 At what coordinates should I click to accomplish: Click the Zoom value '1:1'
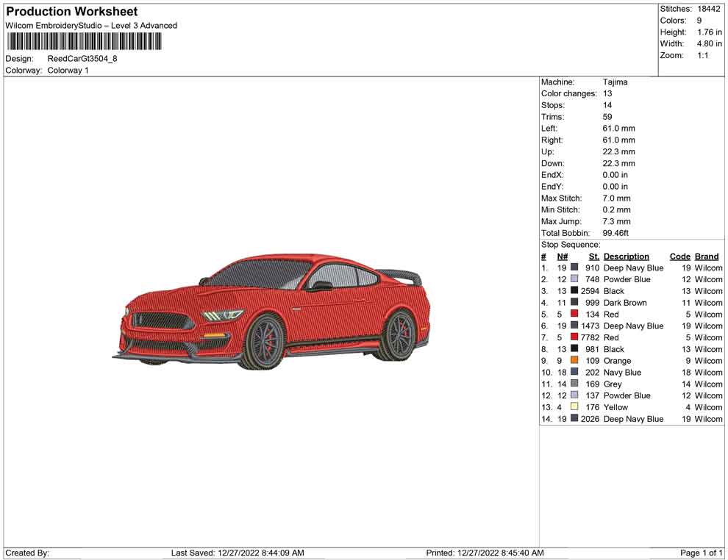703,55
